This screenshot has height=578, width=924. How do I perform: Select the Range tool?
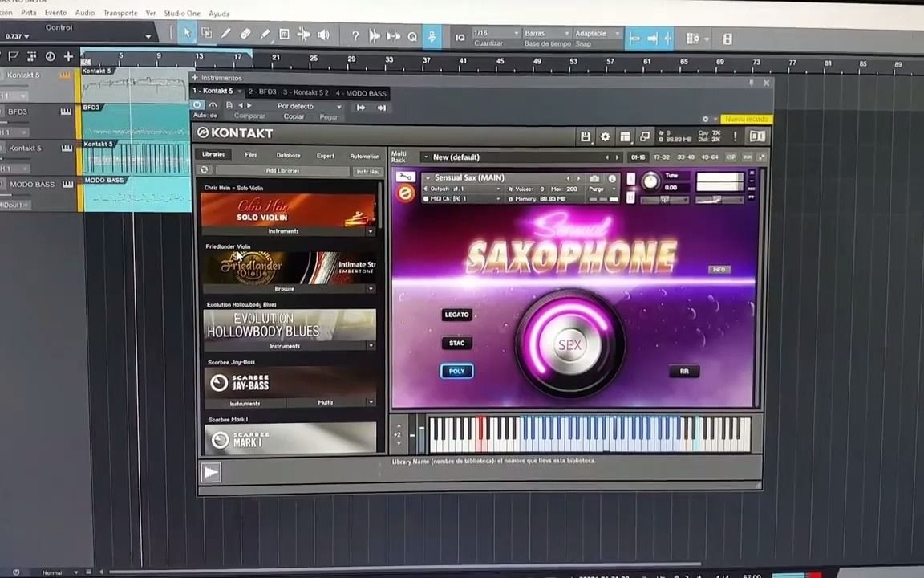click(x=206, y=33)
